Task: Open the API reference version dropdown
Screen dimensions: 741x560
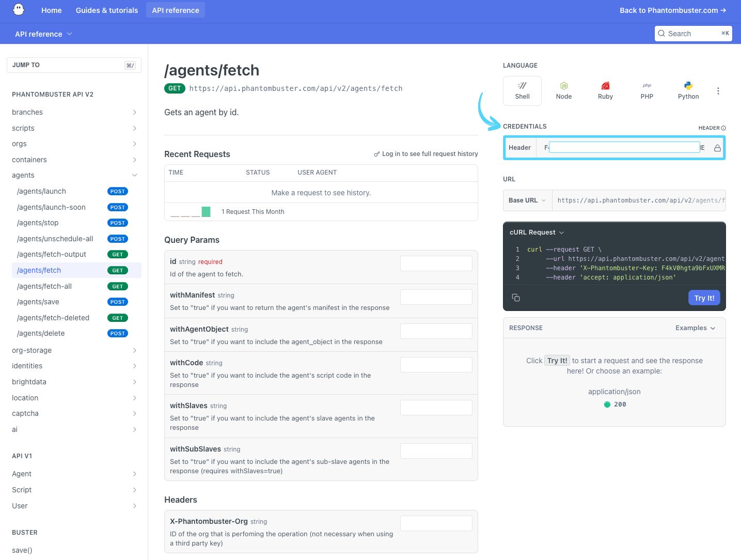Action: tap(43, 34)
